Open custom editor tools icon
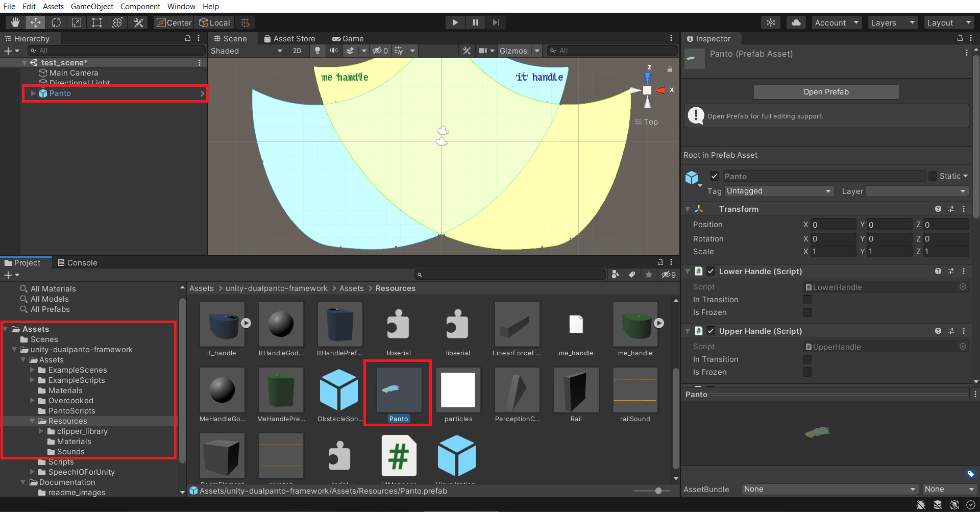The width and height of the screenshot is (980, 512). tap(138, 22)
